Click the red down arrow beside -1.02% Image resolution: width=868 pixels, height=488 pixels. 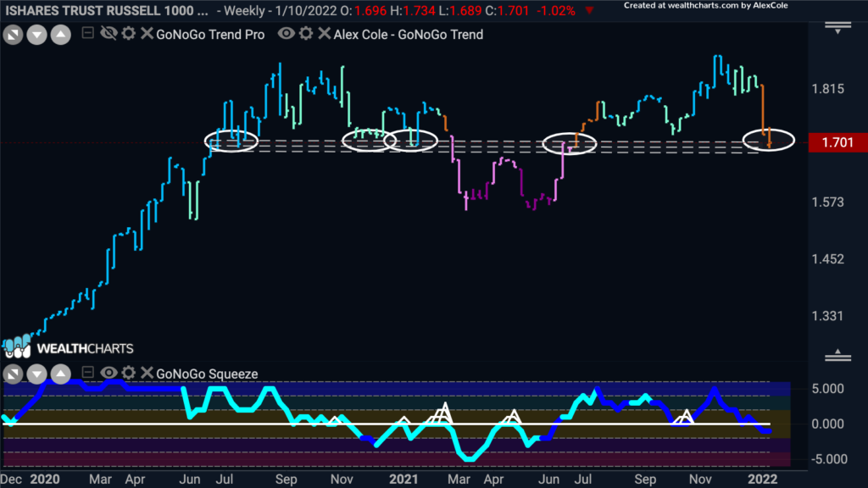coord(590,10)
